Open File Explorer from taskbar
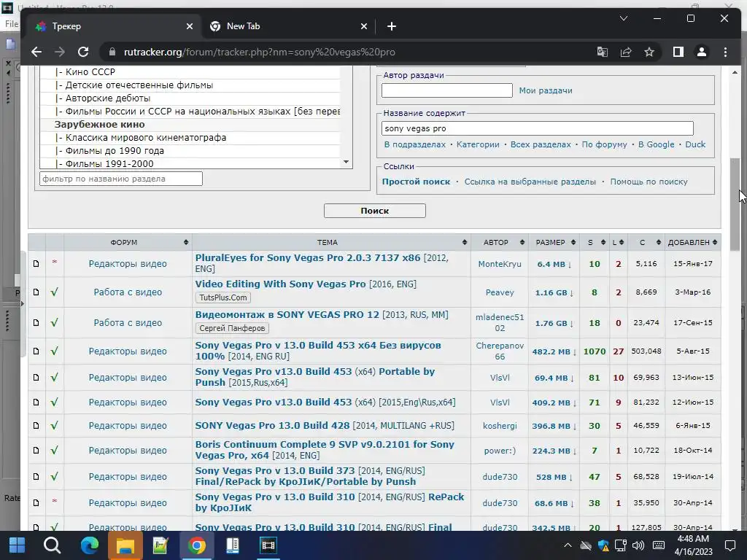747x560 pixels. [125, 545]
